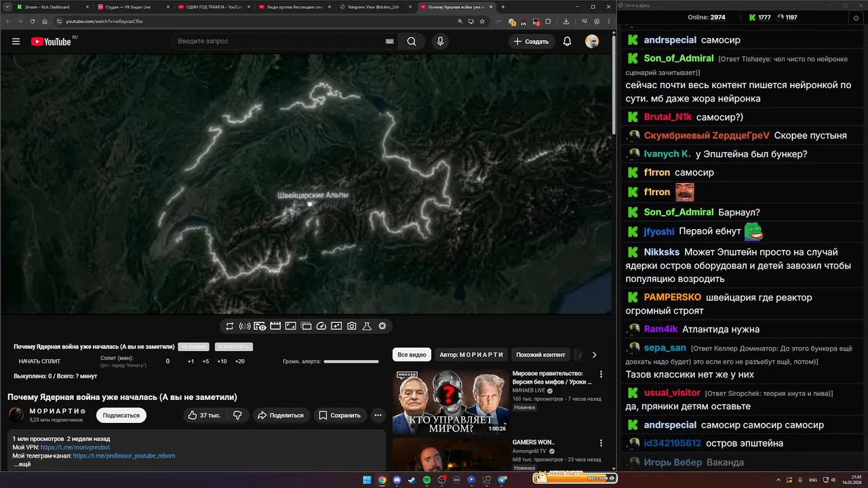Go to the YouTube home logo

[51, 41]
